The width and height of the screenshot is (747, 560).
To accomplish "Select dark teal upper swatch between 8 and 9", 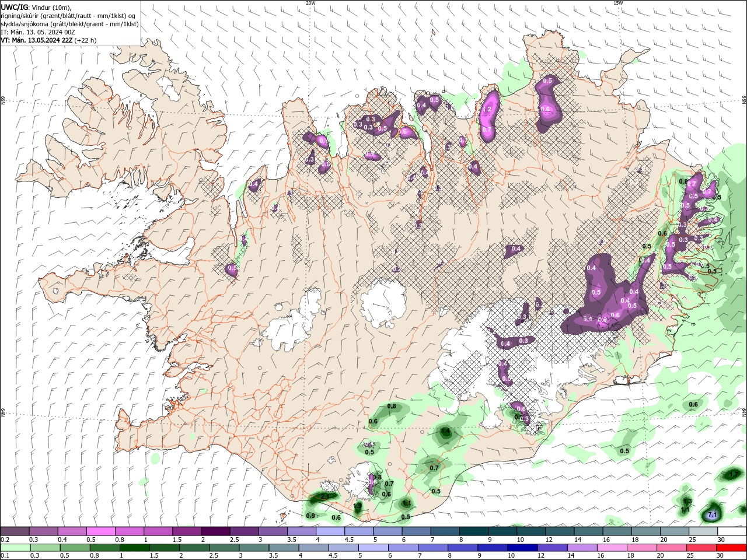I will tap(474, 531).
